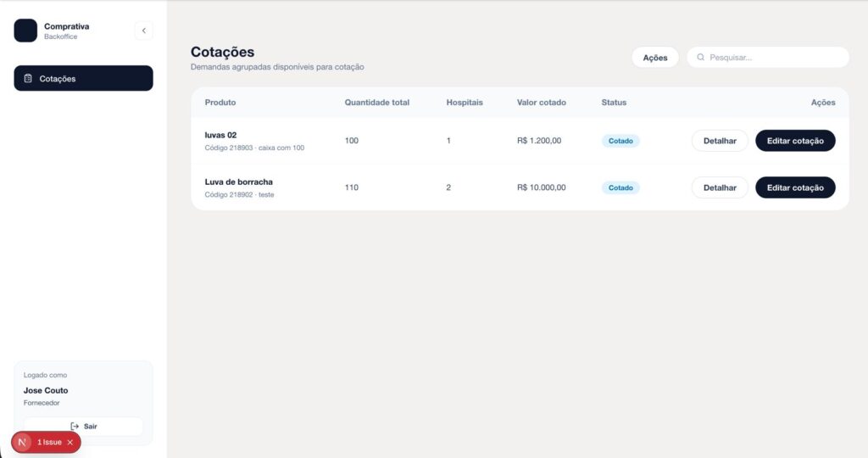Screen dimensions: 868x458
Task: Click Detalhar for Luva de borracha
Action: point(720,187)
